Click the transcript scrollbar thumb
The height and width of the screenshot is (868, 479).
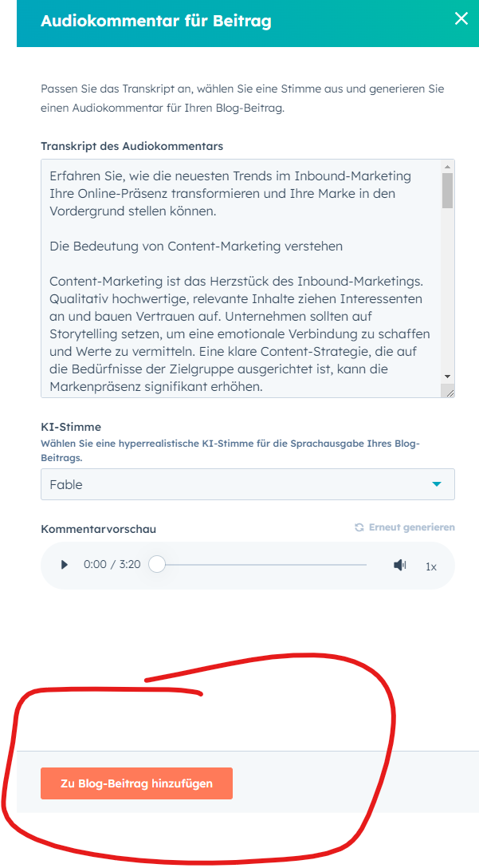447,191
